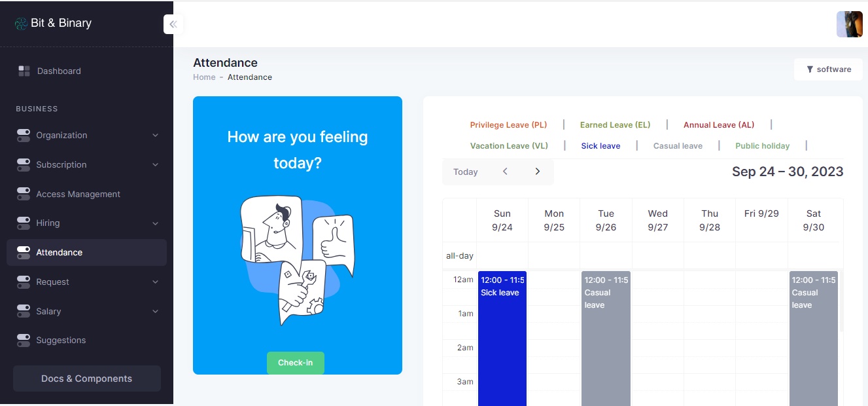Image resolution: width=868 pixels, height=406 pixels.
Task: Open the Request sidebar menu
Action: pos(86,282)
